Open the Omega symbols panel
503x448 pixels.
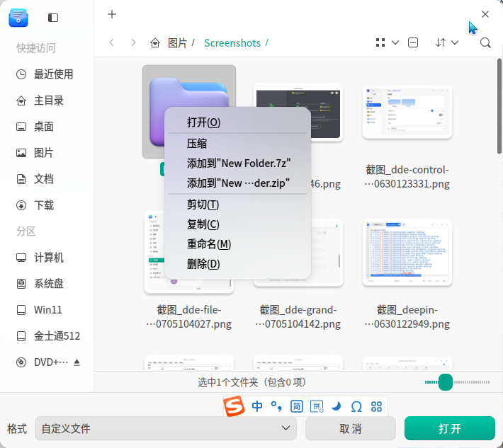[356, 407]
